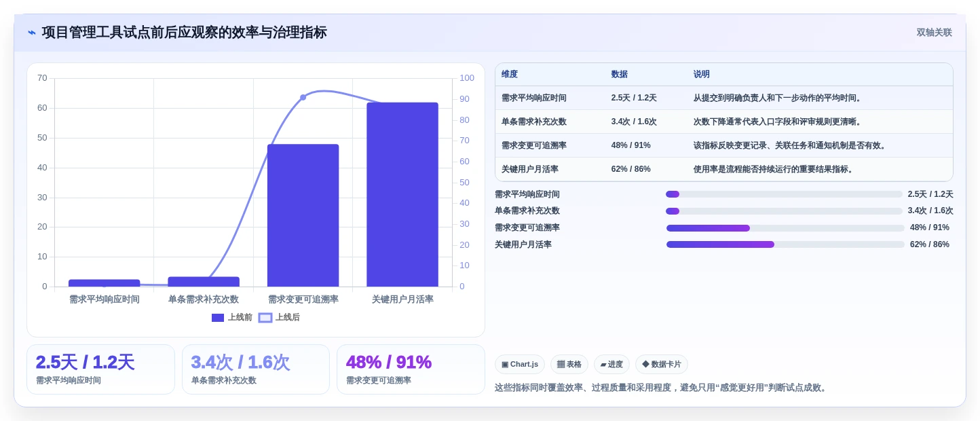Screen dimensions: 980x421
Task: Click the lightning bolt icon beside the title
Action: pos(32,33)
